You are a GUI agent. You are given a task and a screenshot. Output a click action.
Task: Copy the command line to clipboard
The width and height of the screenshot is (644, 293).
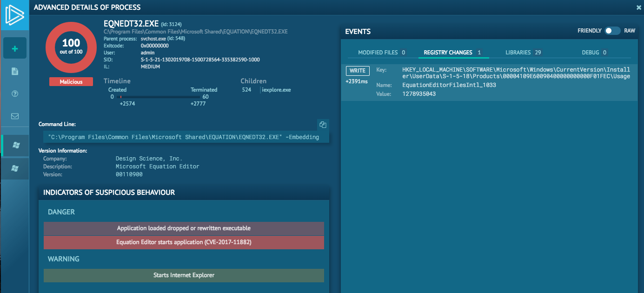(323, 125)
